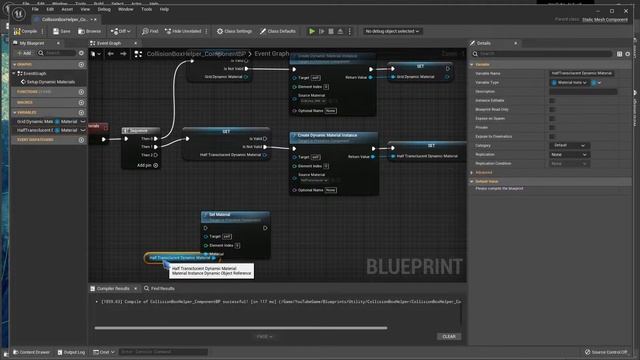Switch to the Find Results tab

click(159, 288)
